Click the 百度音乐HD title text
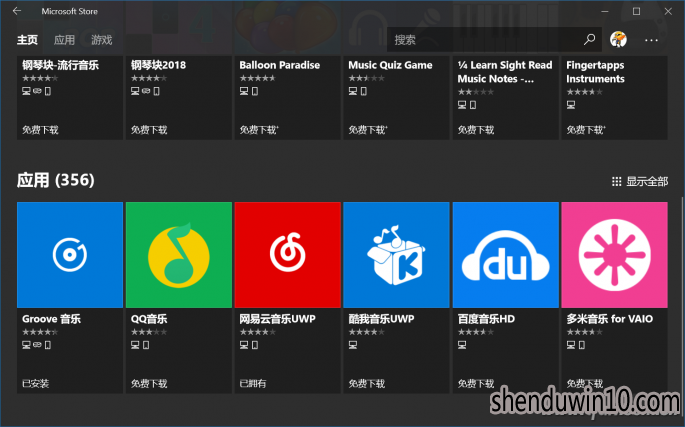685x427 pixels. [486, 319]
